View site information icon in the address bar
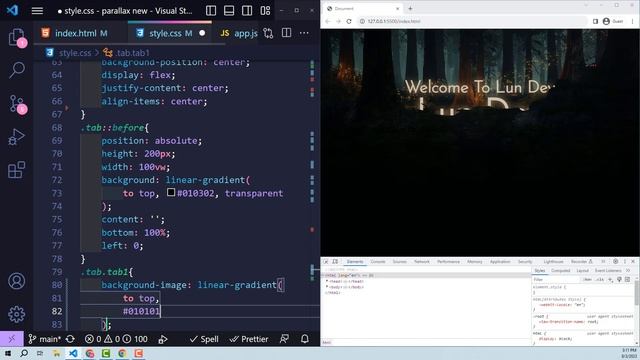This screenshot has height=360, width=640. pos(362,21)
